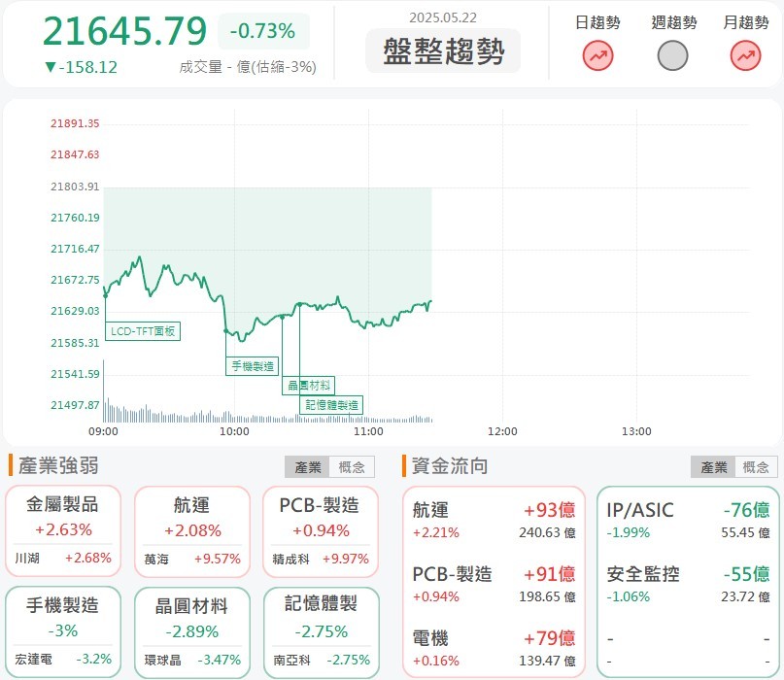Click the 電機 +79億 fund inflow entry
The height and width of the screenshot is (680, 784).
point(494,648)
